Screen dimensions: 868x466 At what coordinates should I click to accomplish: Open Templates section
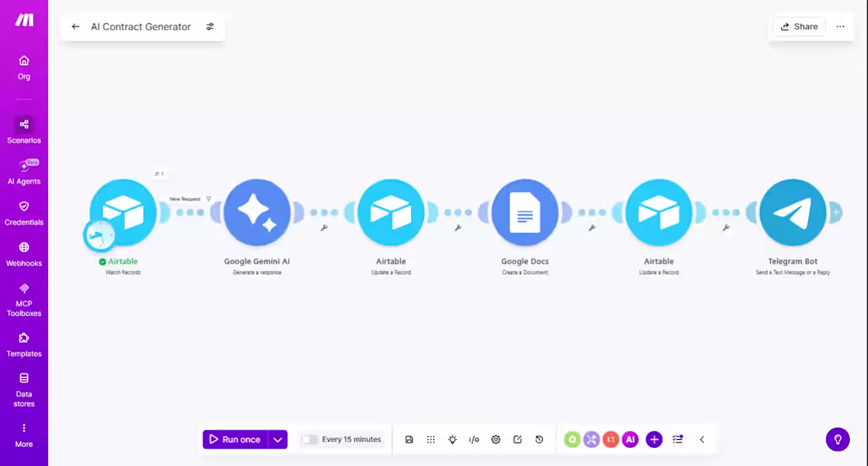(x=24, y=344)
